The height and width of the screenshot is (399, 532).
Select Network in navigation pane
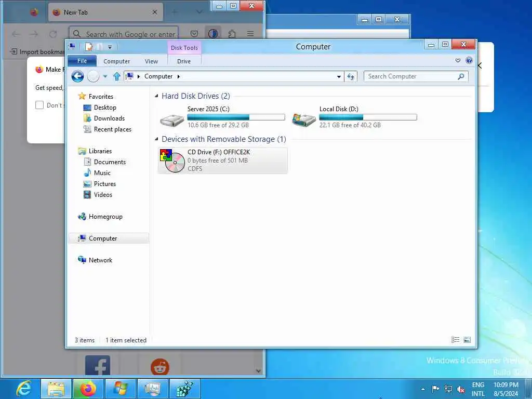point(100,260)
